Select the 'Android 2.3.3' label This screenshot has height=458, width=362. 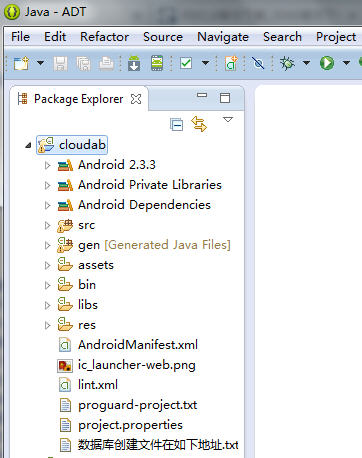(x=117, y=165)
